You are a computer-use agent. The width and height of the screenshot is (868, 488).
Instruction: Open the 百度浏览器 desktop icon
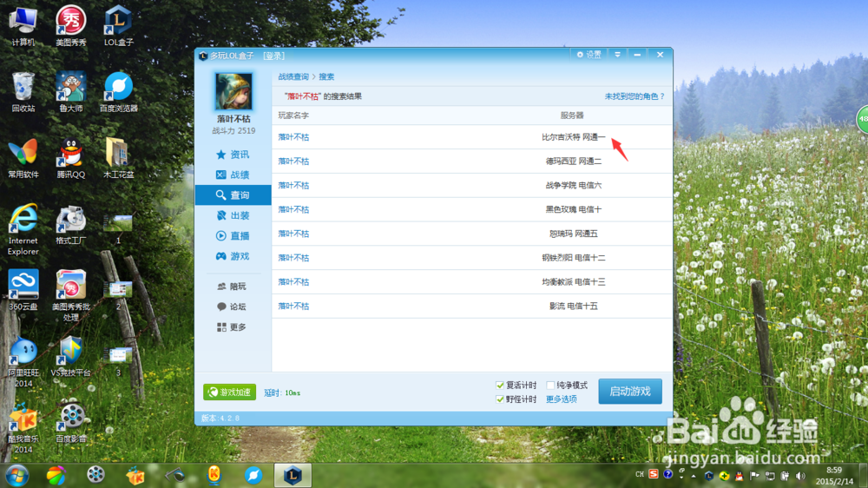[118, 91]
